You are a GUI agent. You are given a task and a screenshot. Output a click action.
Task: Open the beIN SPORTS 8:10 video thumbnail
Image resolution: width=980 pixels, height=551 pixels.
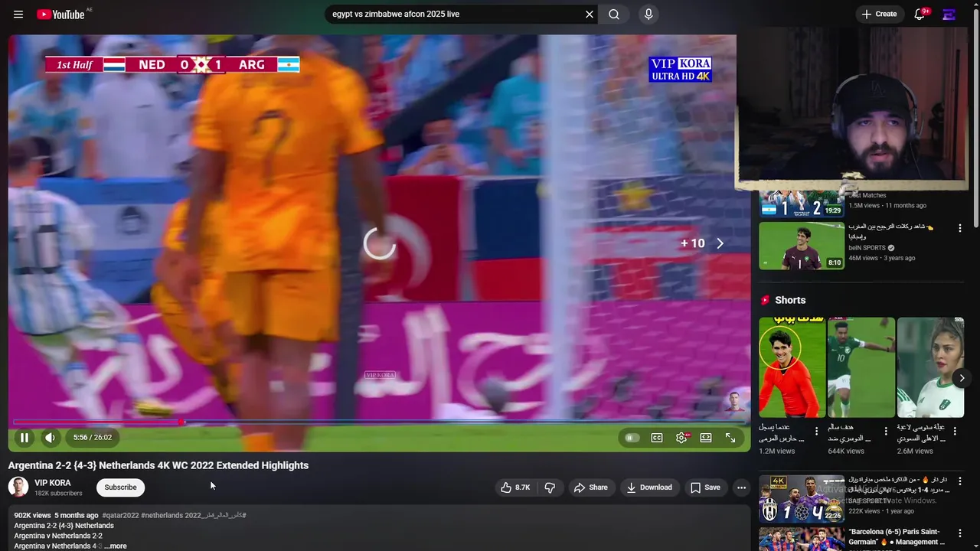pos(802,246)
